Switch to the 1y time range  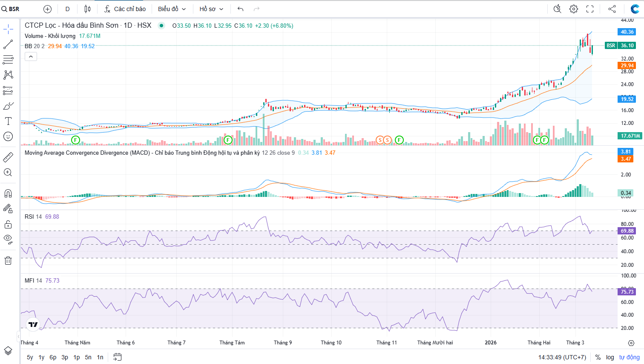pos(41,357)
